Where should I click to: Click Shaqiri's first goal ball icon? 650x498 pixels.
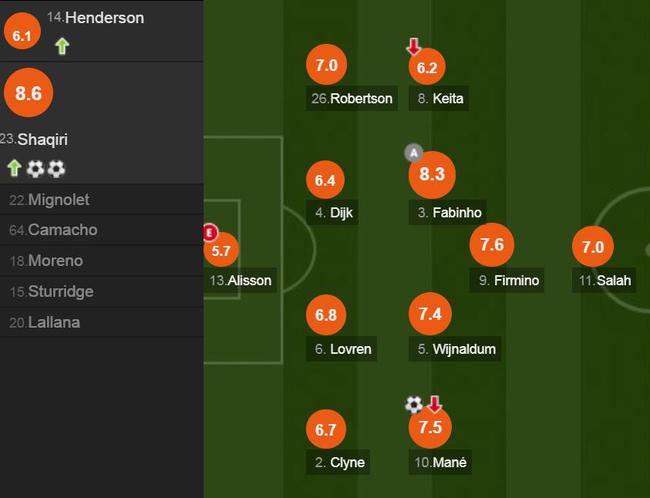35,169
